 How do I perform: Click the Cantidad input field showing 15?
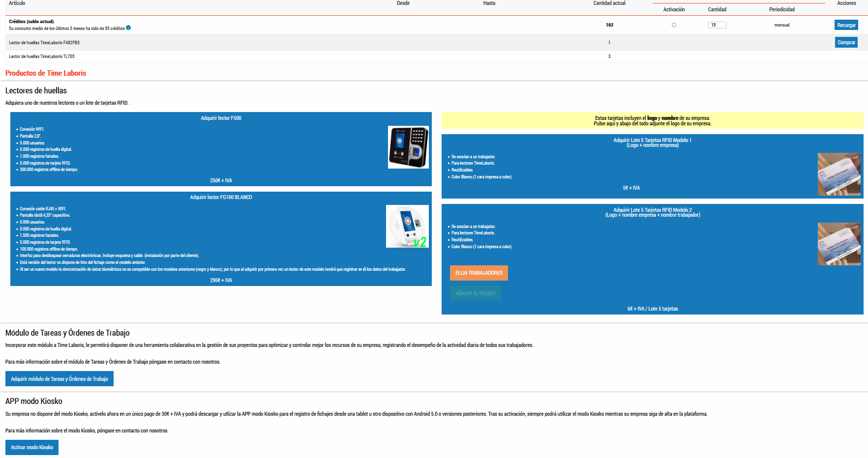pos(717,25)
